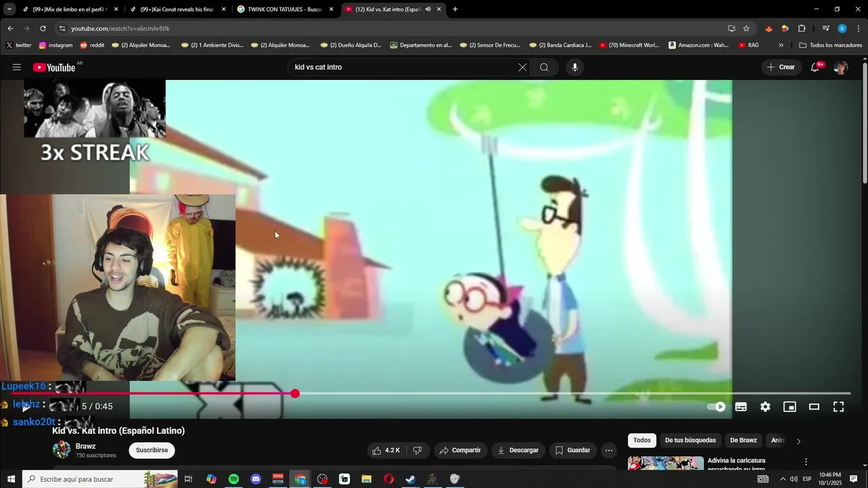Share the video via Compartir
This screenshot has height=488, width=868.
[x=460, y=450]
